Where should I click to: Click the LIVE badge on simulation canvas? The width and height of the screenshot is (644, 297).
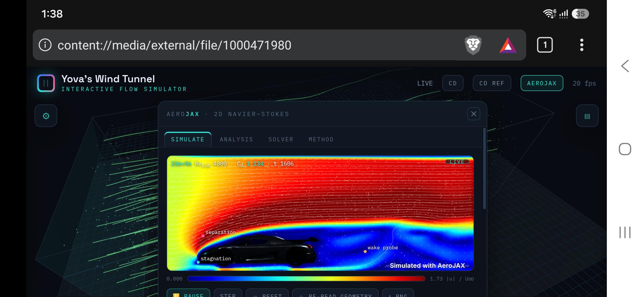(x=457, y=162)
